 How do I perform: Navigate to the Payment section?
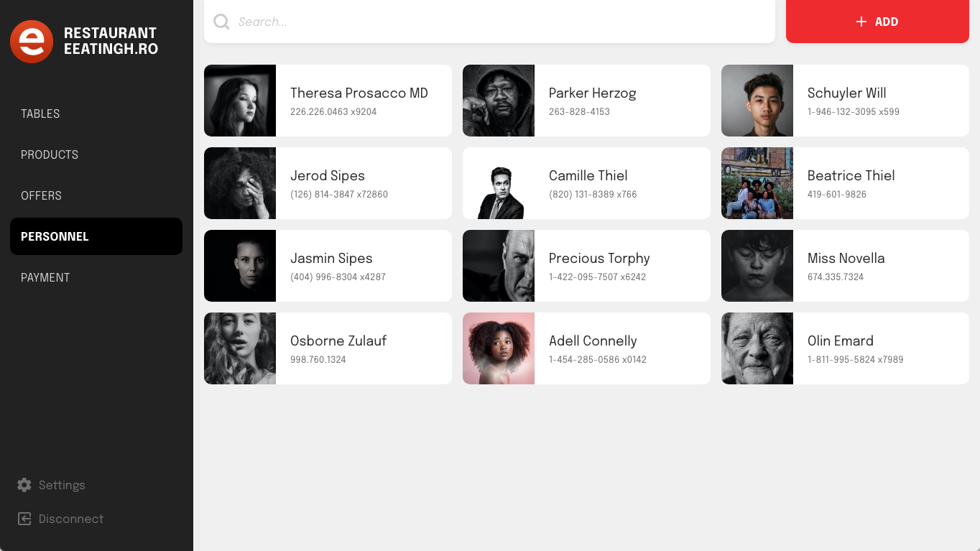point(45,277)
